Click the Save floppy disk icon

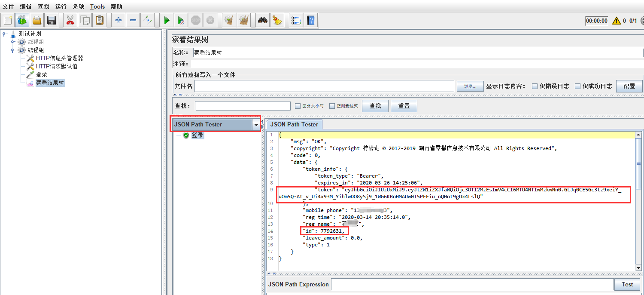tap(52, 20)
